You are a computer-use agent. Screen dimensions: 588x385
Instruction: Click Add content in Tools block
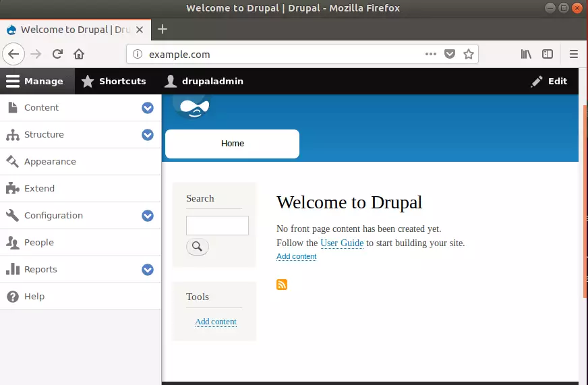tap(216, 322)
